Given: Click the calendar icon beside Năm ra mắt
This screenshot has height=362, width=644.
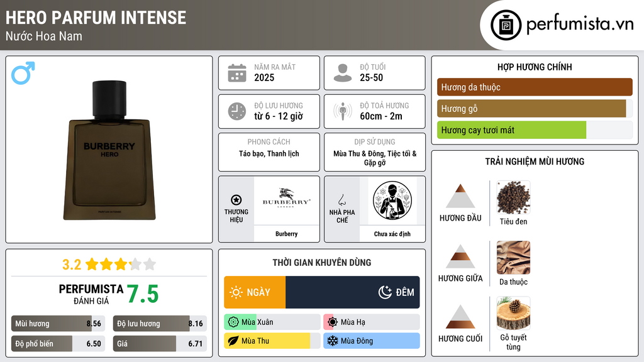Looking at the screenshot, I should [x=237, y=73].
